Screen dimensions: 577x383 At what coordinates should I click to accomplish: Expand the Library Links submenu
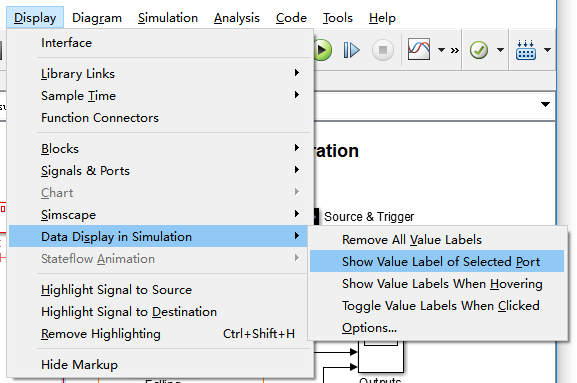159,74
